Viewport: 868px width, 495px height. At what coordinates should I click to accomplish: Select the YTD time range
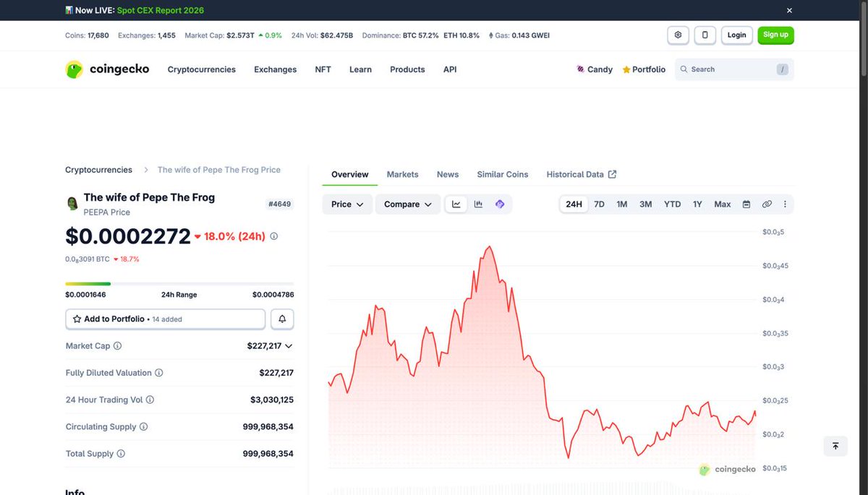click(x=673, y=205)
